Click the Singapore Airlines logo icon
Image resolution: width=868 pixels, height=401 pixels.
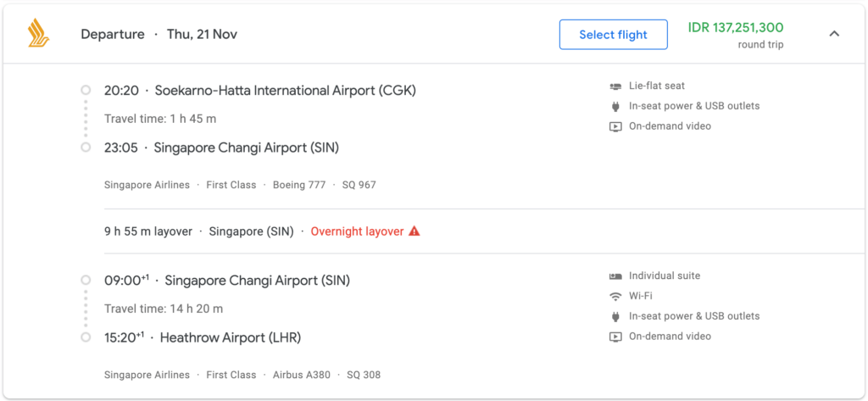point(39,33)
